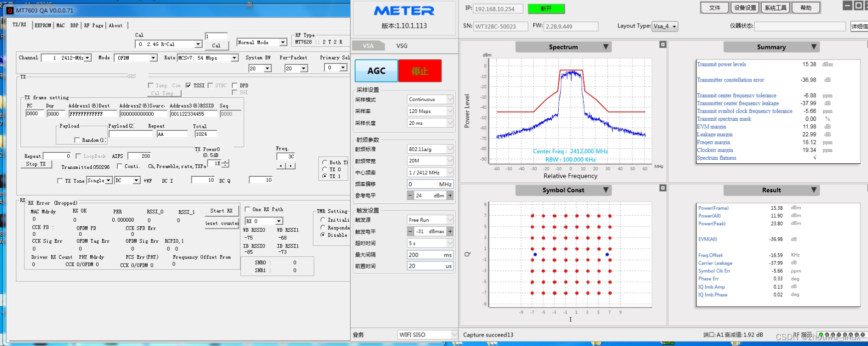Open the About tab

point(116,25)
